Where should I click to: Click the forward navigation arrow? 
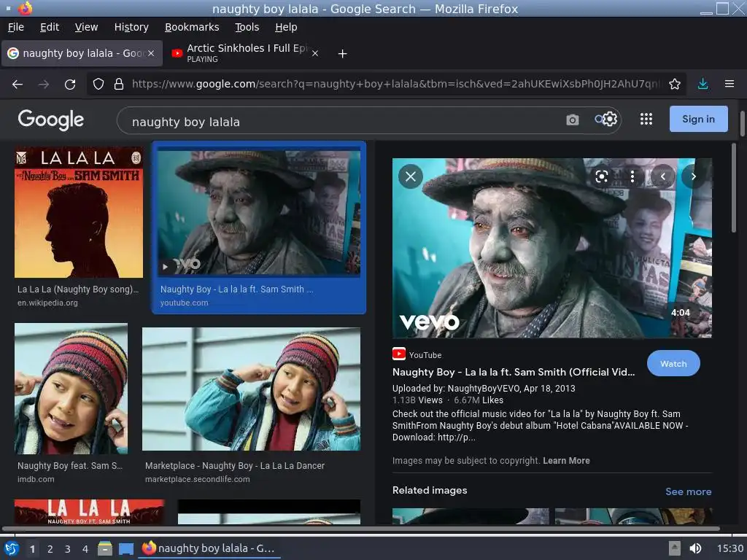click(x=44, y=85)
